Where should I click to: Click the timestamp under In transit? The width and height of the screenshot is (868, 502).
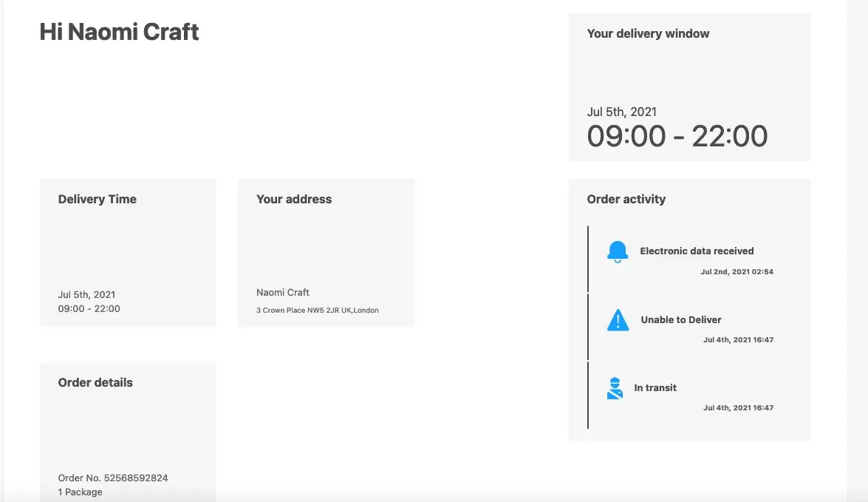pos(738,408)
